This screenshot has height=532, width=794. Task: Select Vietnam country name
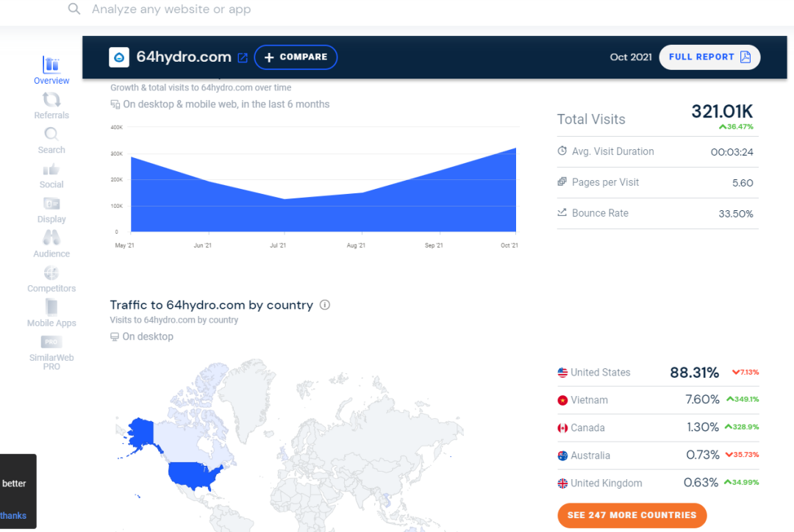[x=590, y=400]
